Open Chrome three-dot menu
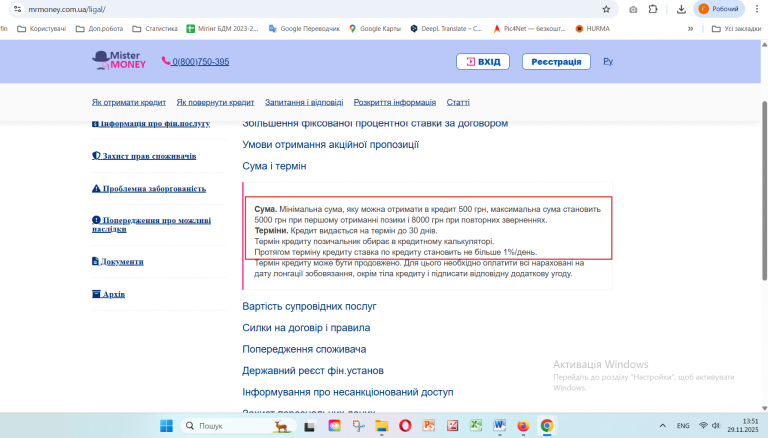768x438 pixels. click(x=757, y=9)
